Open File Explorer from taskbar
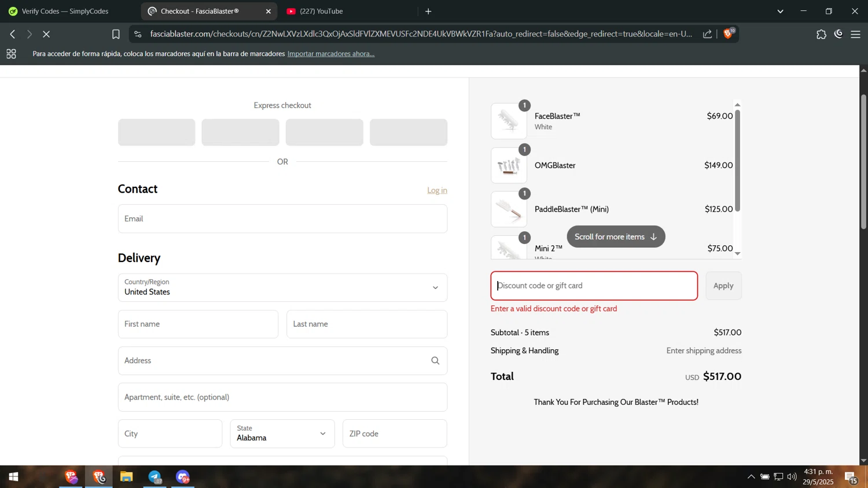The width and height of the screenshot is (868, 488). pos(126,477)
